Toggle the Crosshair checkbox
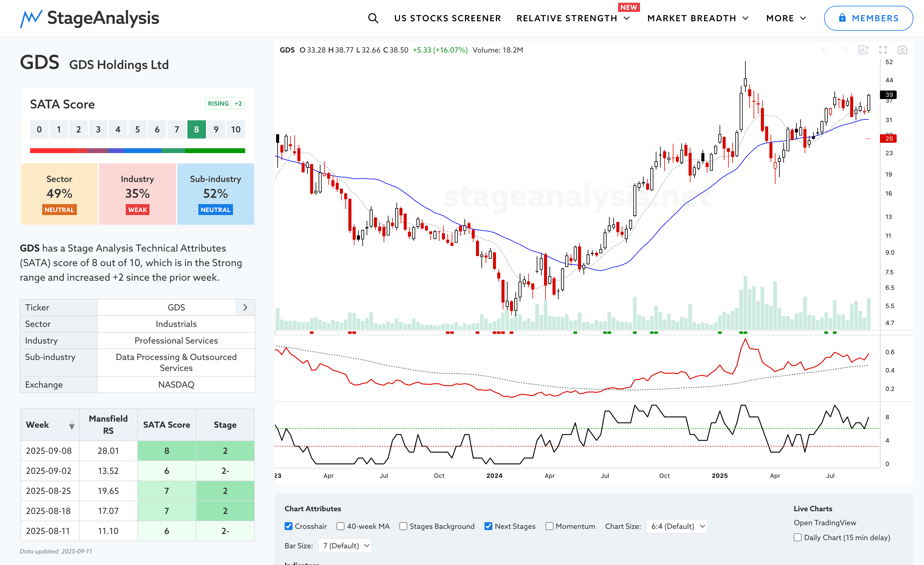 tap(288, 526)
